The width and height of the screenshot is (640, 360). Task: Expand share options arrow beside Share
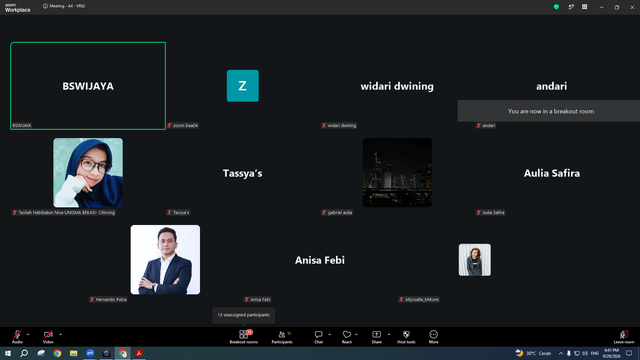389,334
